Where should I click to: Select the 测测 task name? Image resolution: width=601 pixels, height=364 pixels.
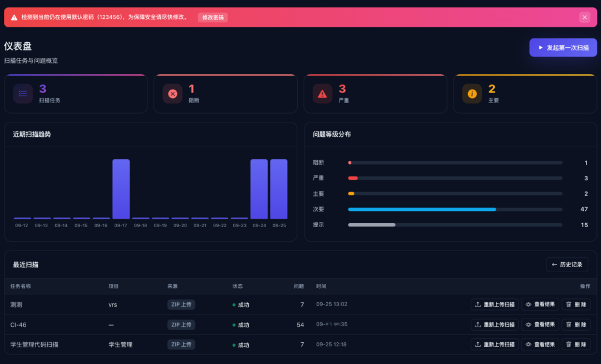click(16, 304)
